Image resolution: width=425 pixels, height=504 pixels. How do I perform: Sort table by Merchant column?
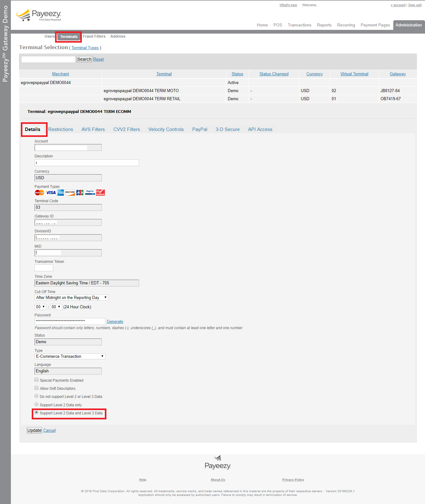(61, 74)
